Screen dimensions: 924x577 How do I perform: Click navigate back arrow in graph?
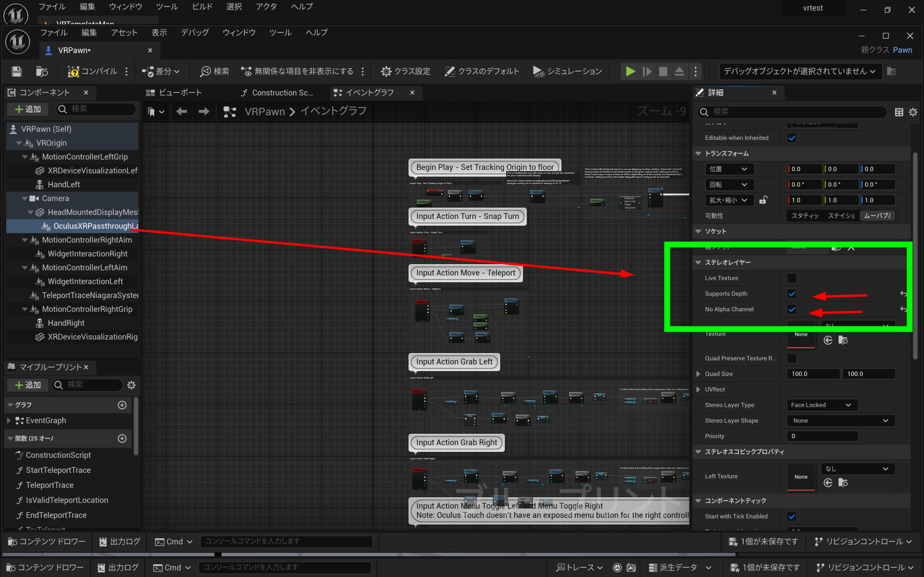[x=182, y=111]
